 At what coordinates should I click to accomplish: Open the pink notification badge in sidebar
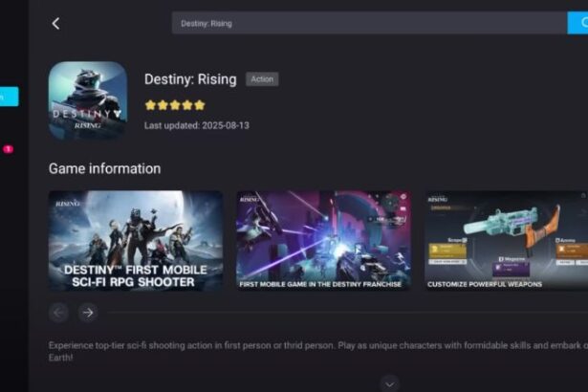(9, 149)
